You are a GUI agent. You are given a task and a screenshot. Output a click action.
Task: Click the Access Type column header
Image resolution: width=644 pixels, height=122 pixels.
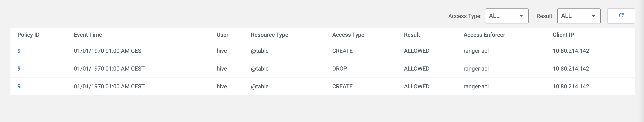tap(348, 35)
